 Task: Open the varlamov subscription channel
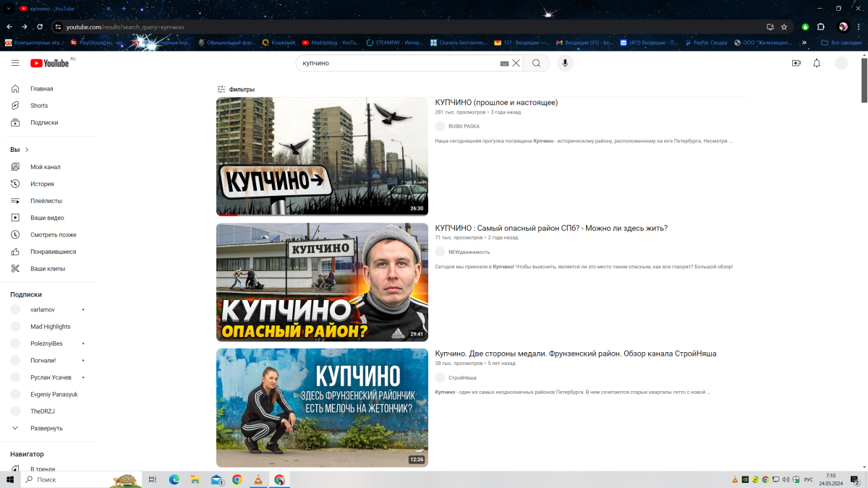point(43,309)
